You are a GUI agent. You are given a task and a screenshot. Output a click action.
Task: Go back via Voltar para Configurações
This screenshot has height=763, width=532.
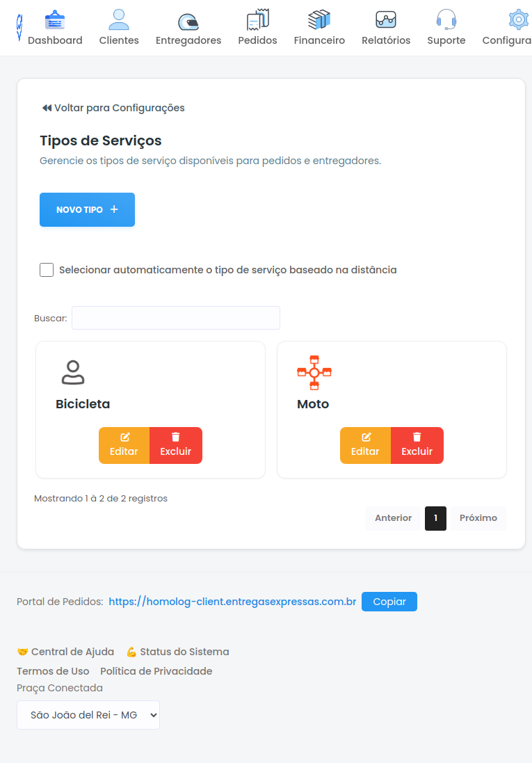pos(113,108)
